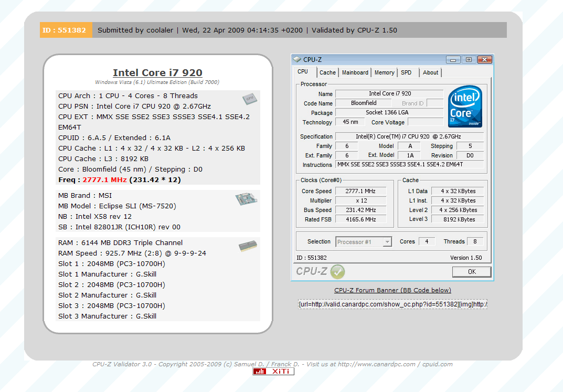Screen dimensions: 563x392
Task: Click 'Slot 3 Manufacturer : G.Skill' line
Action: click(x=108, y=316)
